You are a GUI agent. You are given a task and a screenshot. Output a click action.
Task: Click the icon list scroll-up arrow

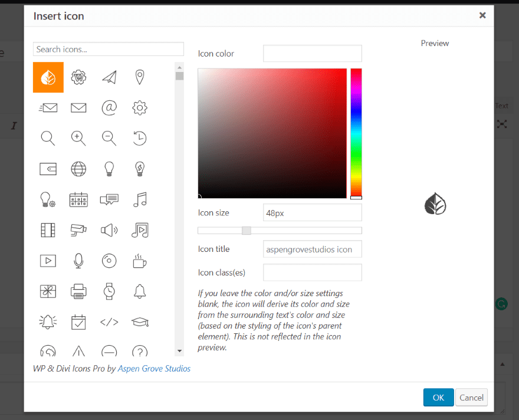pyautogui.click(x=179, y=67)
